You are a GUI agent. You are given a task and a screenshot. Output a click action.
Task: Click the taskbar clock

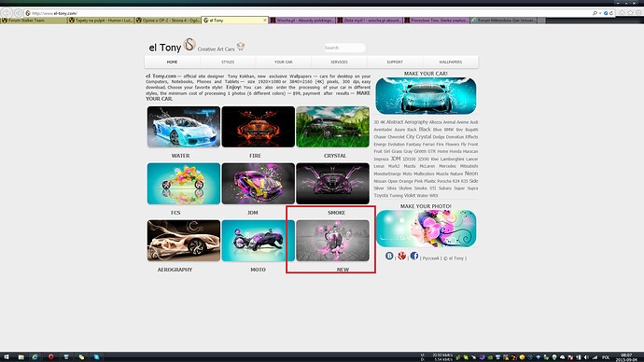tap(626, 357)
